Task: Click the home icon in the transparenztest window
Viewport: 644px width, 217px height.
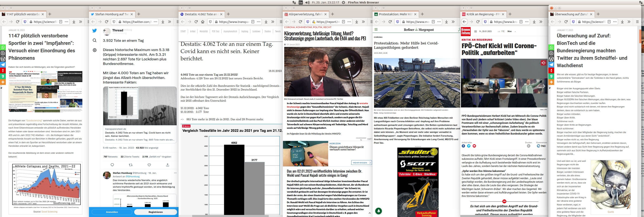Action: tap(203, 22)
